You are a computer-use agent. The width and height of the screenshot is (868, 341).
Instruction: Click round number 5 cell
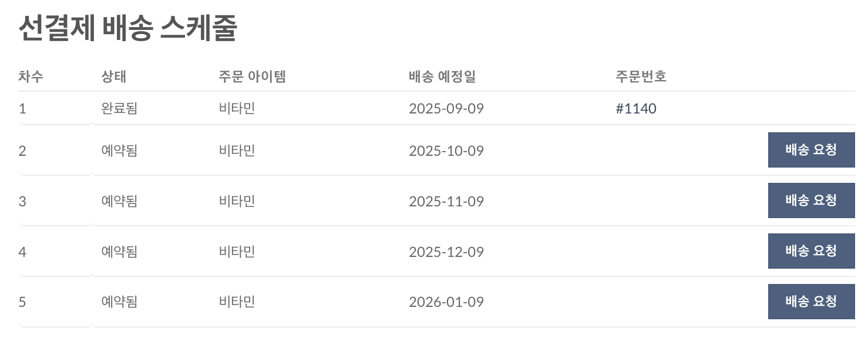pos(22,302)
